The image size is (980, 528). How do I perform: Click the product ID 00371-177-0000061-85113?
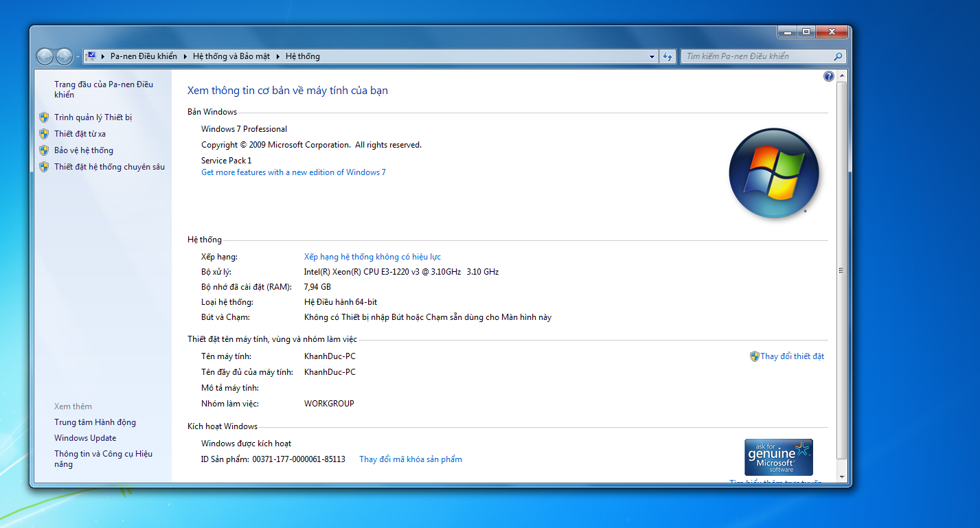(x=299, y=459)
